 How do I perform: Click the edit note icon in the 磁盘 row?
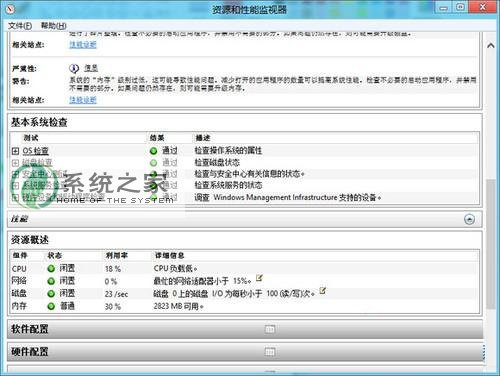pyautogui.click(x=323, y=290)
